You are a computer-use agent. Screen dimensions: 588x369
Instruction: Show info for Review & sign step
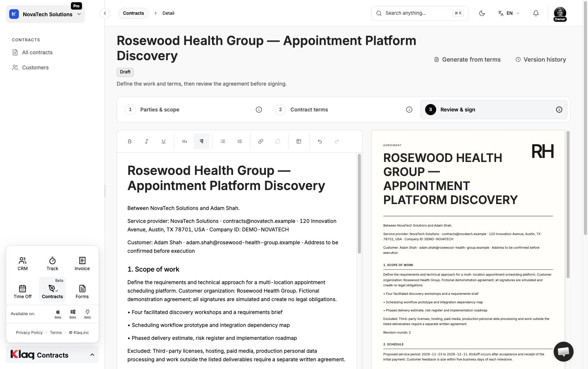pos(559,110)
